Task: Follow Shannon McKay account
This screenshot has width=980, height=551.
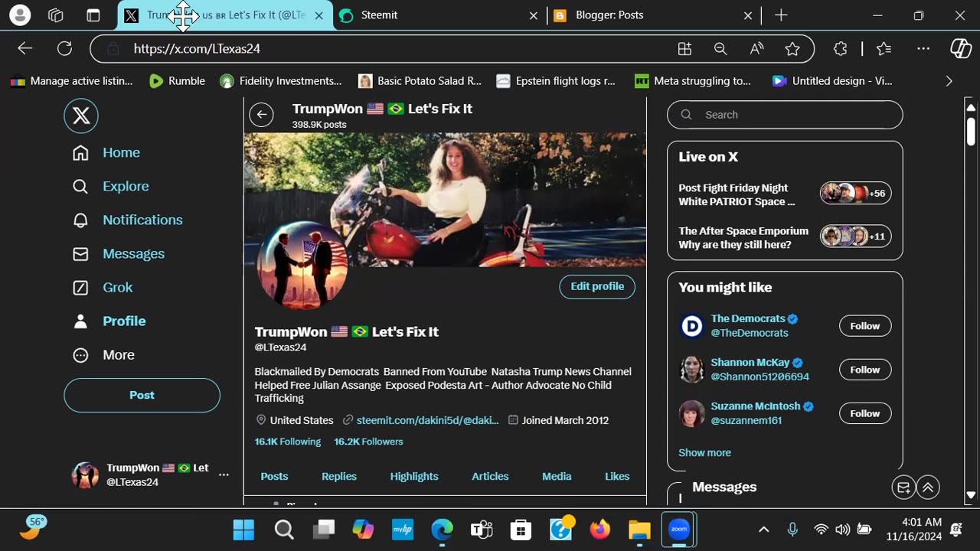Action: point(865,370)
